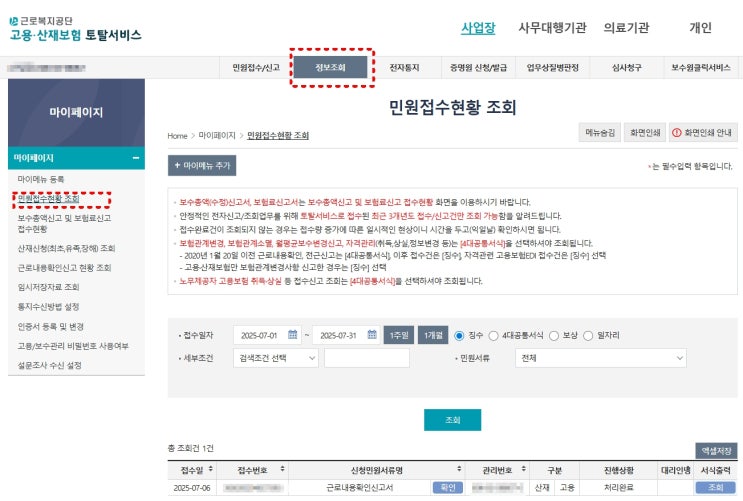Open 업무상질병판정 menu
Image resolution: width=743 pixels, height=501 pixels.
tap(553, 68)
